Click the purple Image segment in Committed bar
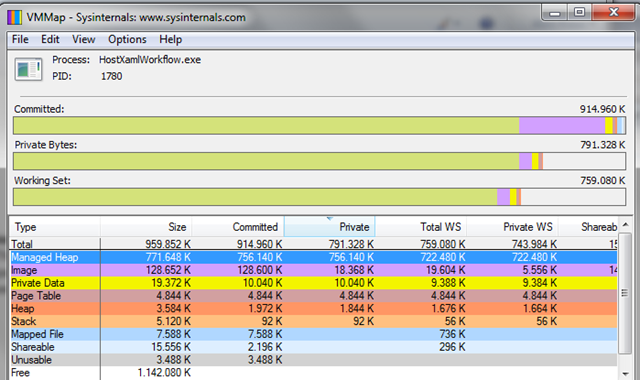Screen dimensions: 640x380 (x=562, y=126)
